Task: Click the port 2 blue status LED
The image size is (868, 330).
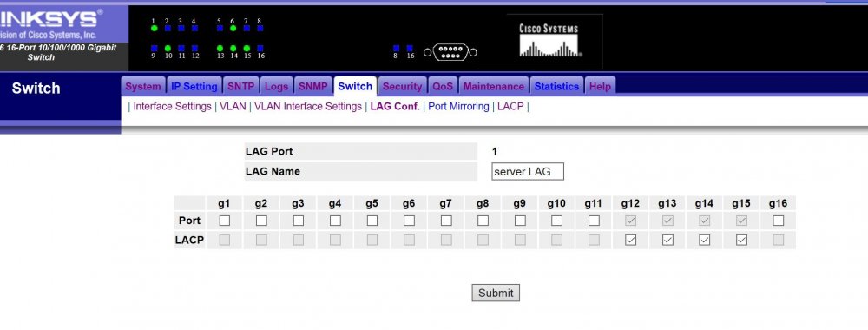Action: click(x=168, y=29)
